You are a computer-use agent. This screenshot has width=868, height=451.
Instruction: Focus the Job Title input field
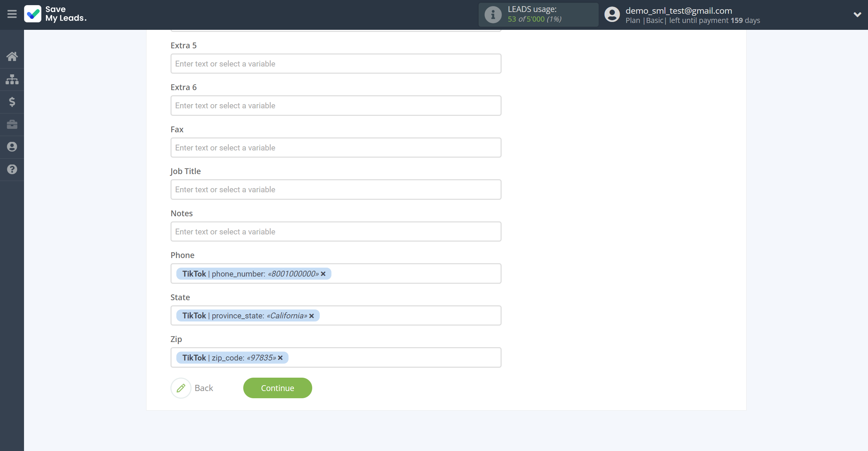click(x=336, y=190)
